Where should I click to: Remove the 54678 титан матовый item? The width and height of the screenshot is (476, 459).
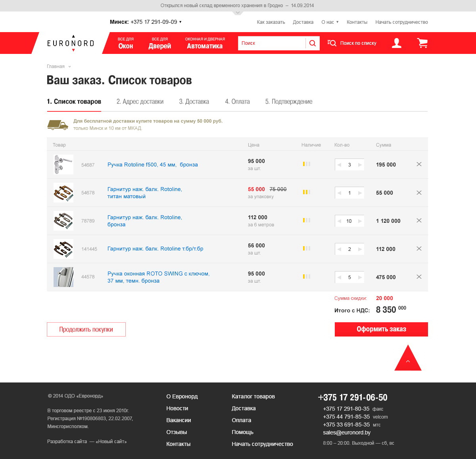pos(419,193)
